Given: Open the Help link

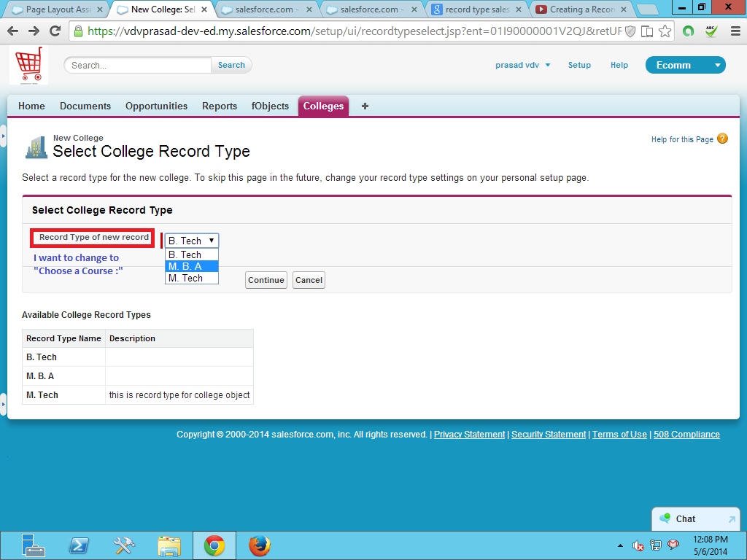Looking at the screenshot, I should click(619, 65).
